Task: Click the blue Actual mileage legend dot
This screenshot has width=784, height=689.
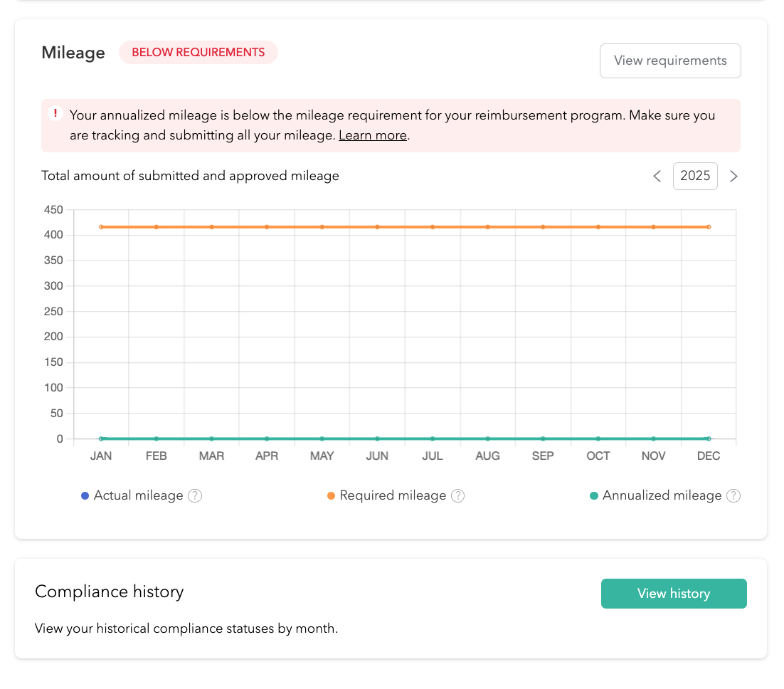Action: point(85,495)
